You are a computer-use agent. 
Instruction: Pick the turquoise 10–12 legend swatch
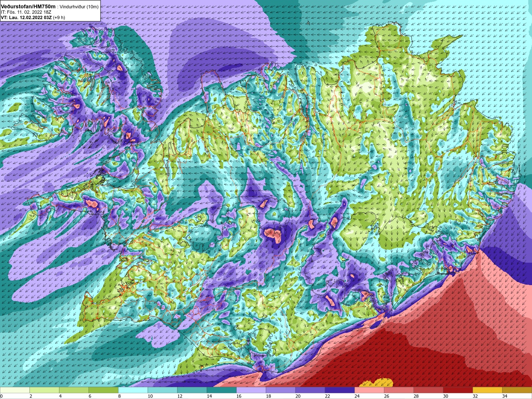163,390
